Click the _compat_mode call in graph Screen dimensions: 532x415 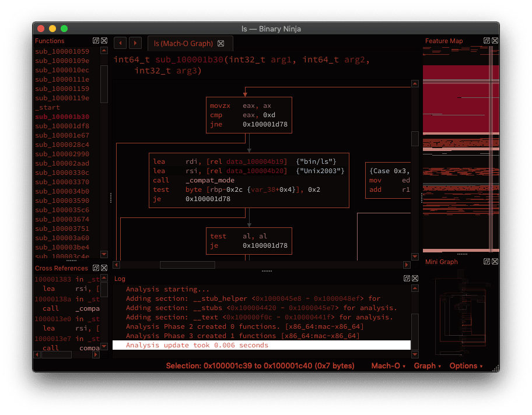[x=209, y=180]
